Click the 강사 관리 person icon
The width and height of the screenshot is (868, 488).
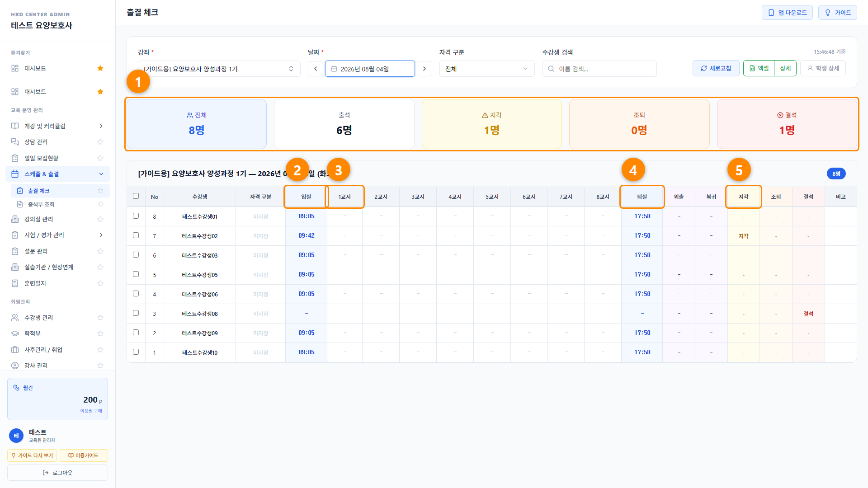pos(15,366)
